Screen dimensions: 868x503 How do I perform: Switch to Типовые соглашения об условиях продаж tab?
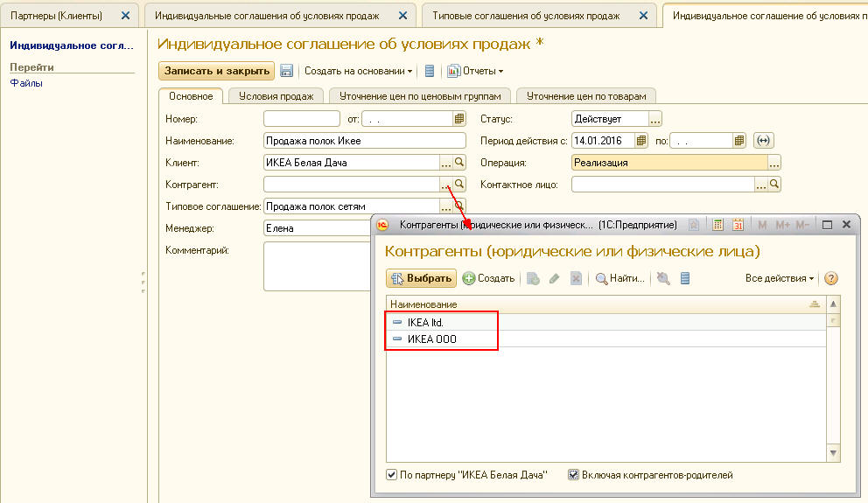tap(526, 16)
